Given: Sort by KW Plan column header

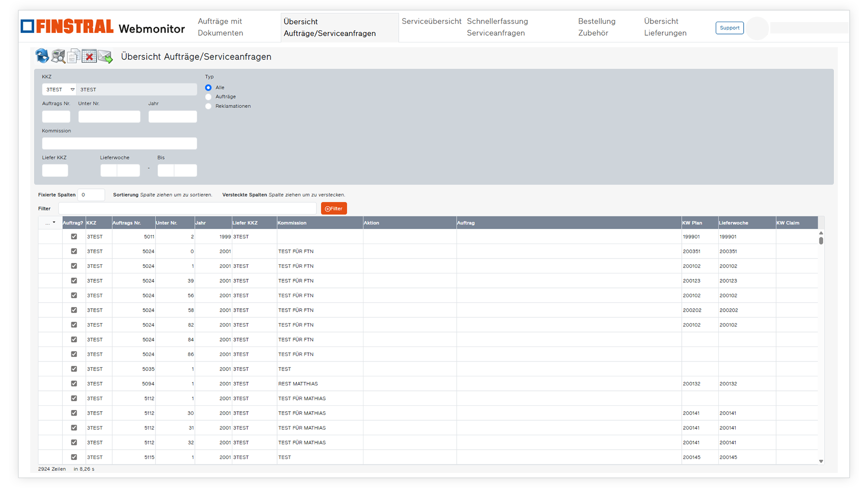Looking at the screenshot, I should [x=699, y=223].
